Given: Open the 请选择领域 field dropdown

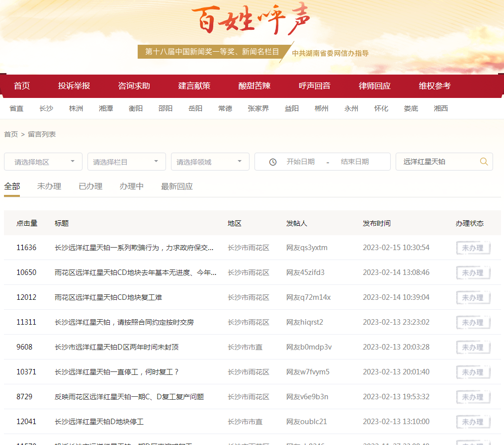Looking at the screenshot, I should click(x=210, y=162).
